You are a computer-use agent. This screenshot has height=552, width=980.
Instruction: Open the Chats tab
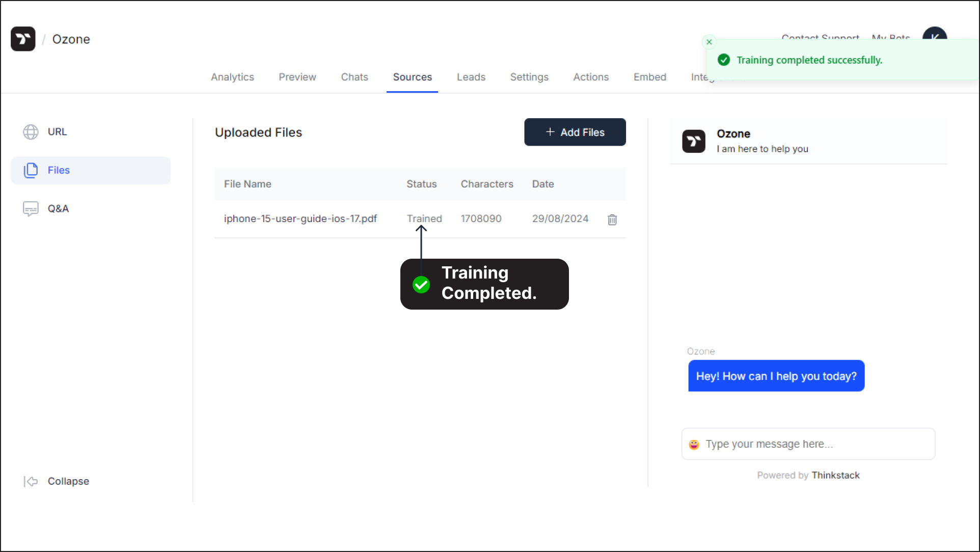(355, 77)
